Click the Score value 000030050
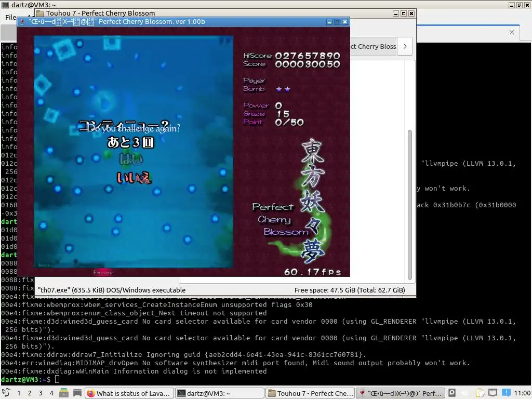The width and height of the screenshot is (532, 399). (308, 64)
